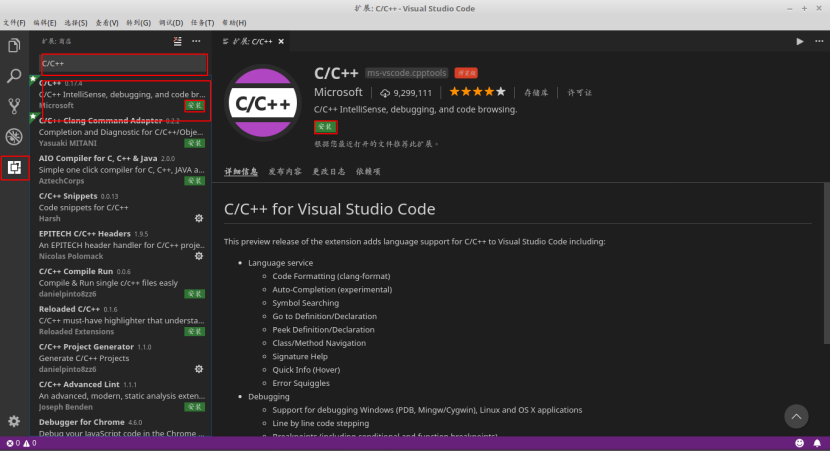Click the C/C++ extension logo
The image size is (830, 452).
[x=263, y=103]
